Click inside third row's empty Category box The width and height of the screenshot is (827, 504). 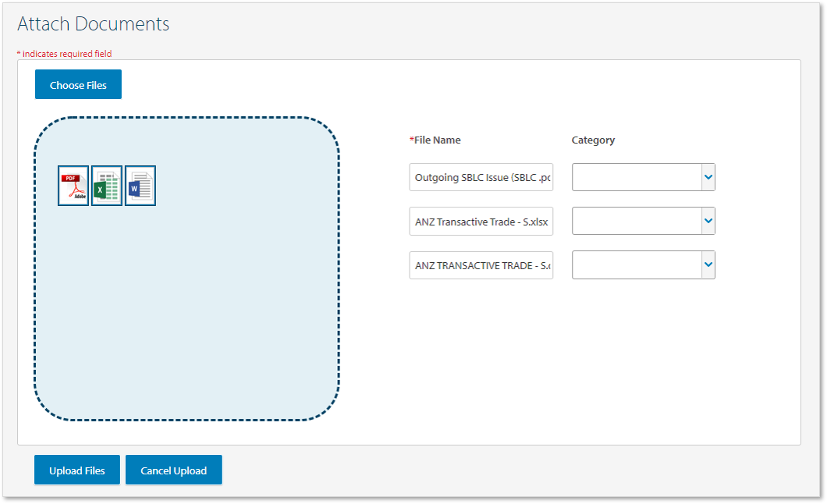(x=636, y=264)
